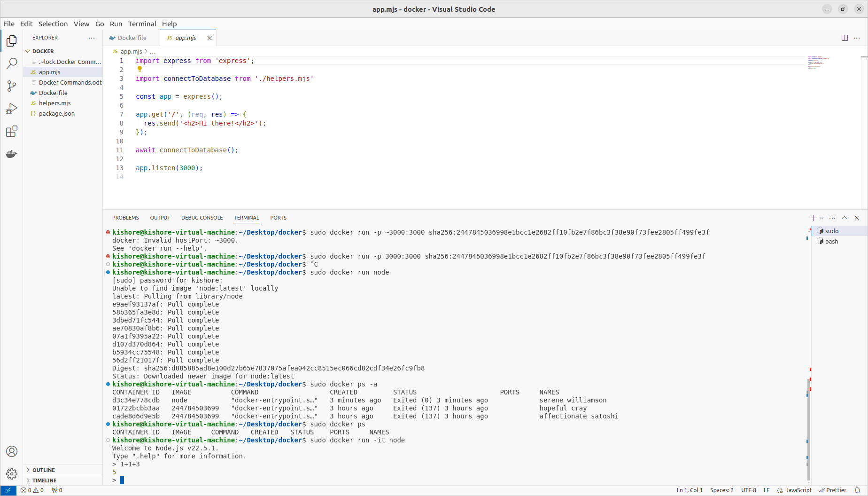Image resolution: width=868 pixels, height=496 pixels.
Task: Open helpers.mjs in the explorer
Action: point(54,103)
